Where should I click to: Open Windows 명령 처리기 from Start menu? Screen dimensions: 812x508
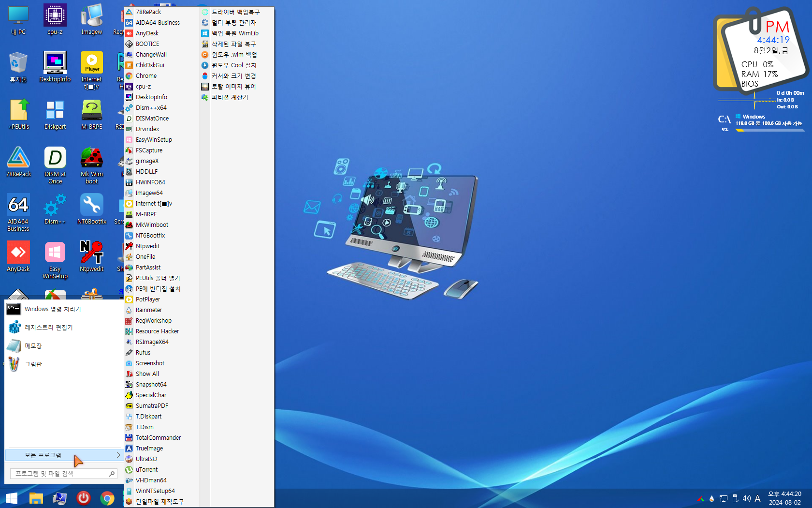click(x=63, y=309)
